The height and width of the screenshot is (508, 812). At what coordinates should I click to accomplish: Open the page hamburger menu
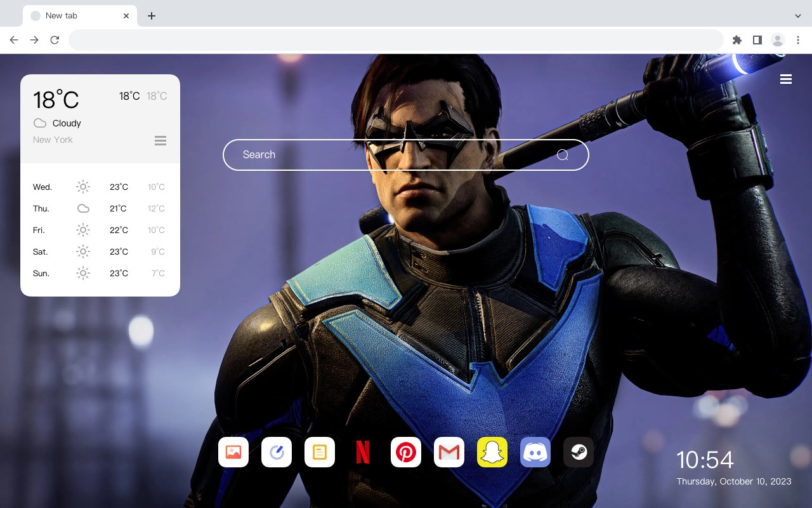pyautogui.click(x=786, y=79)
